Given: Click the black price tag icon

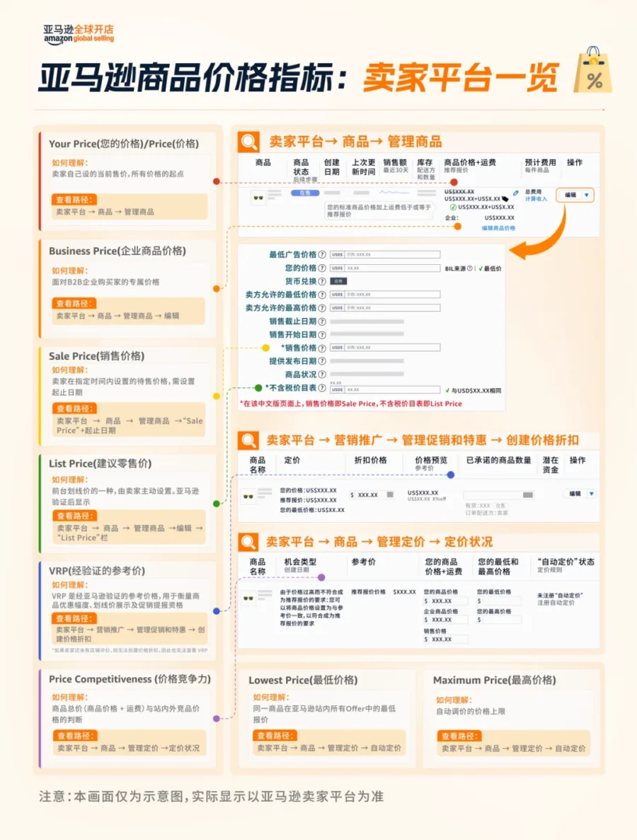Looking at the screenshot, I should [x=505, y=199].
